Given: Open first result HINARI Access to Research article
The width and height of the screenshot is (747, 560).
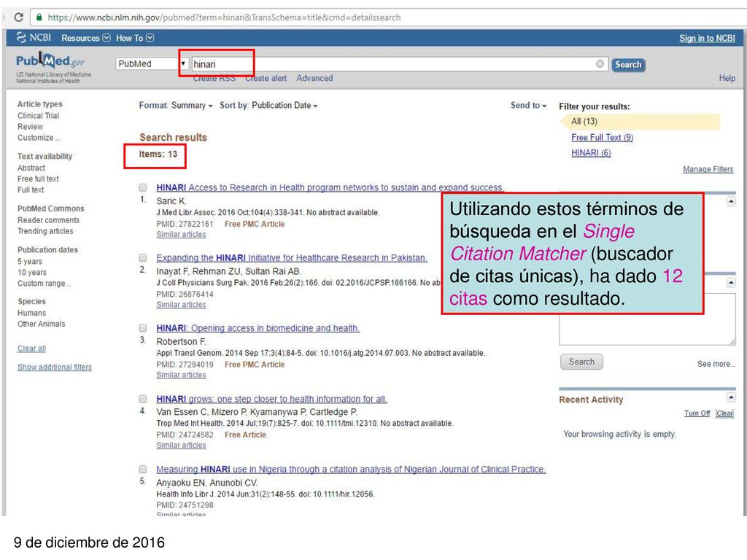Looking at the screenshot, I should (330, 187).
